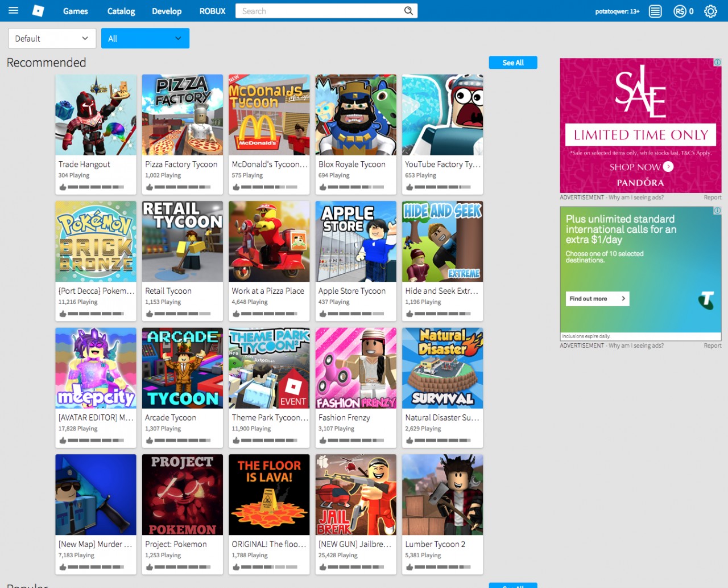This screenshot has height=588, width=728.
Task: Click the rating bar under Natural Disaster Survival
Action: point(442,440)
